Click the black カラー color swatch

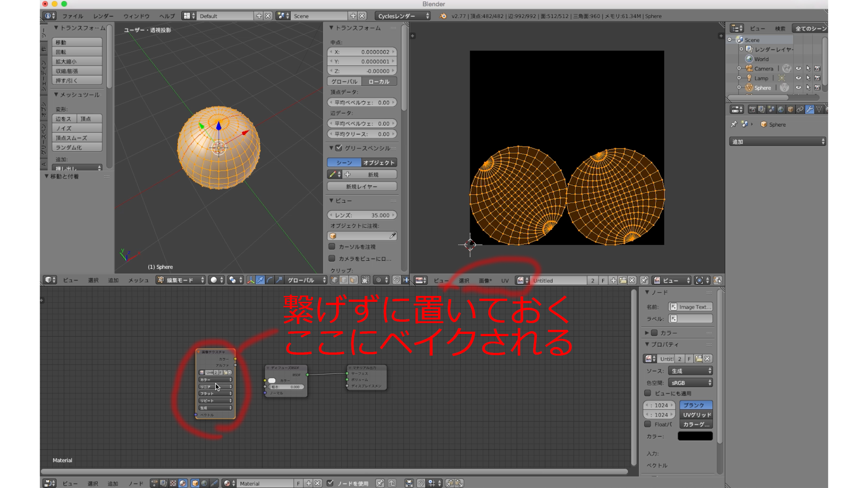(x=695, y=436)
